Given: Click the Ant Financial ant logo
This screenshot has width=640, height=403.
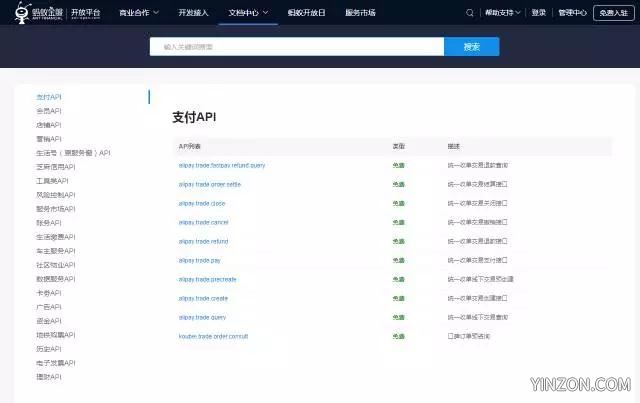Looking at the screenshot, I should 22,12.
